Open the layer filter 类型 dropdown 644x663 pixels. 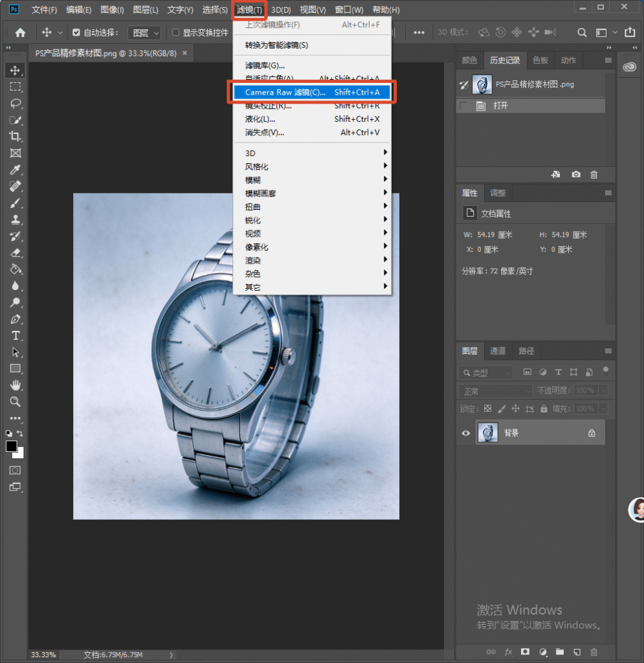coord(486,372)
